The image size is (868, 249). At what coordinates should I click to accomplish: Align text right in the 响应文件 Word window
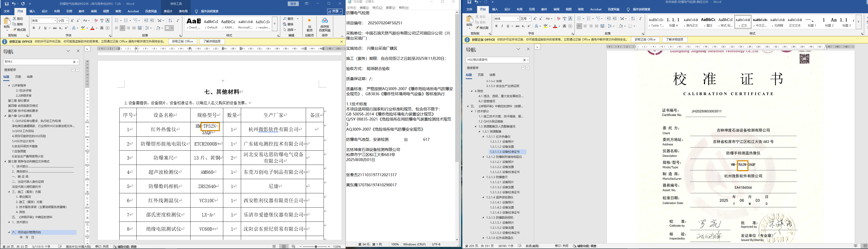pos(591,26)
